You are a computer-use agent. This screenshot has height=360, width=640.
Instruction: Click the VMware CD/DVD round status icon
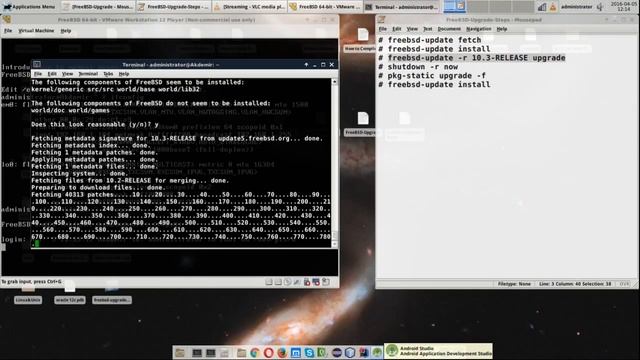[287, 282]
